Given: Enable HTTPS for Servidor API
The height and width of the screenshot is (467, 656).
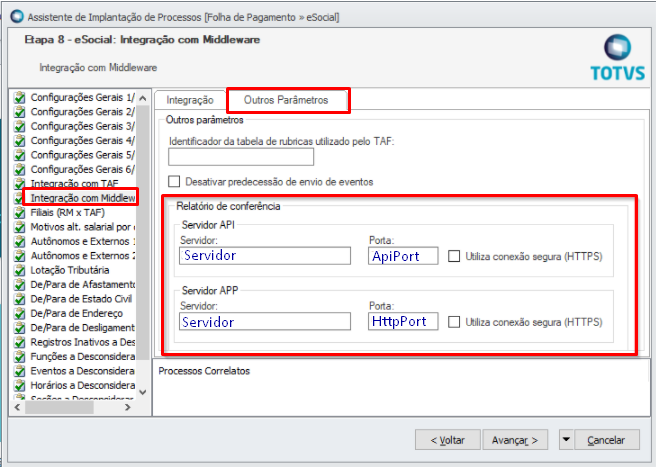Looking at the screenshot, I should click(x=454, y=256).
